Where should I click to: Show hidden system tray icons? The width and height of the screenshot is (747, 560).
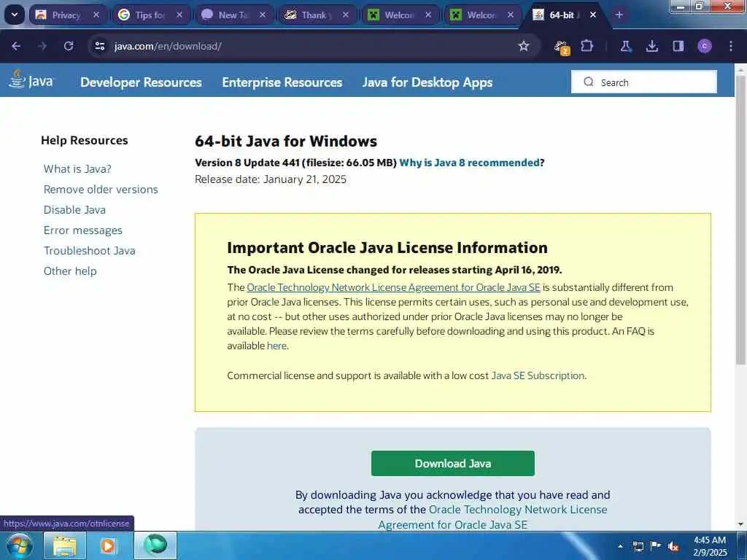click(620, 546)
